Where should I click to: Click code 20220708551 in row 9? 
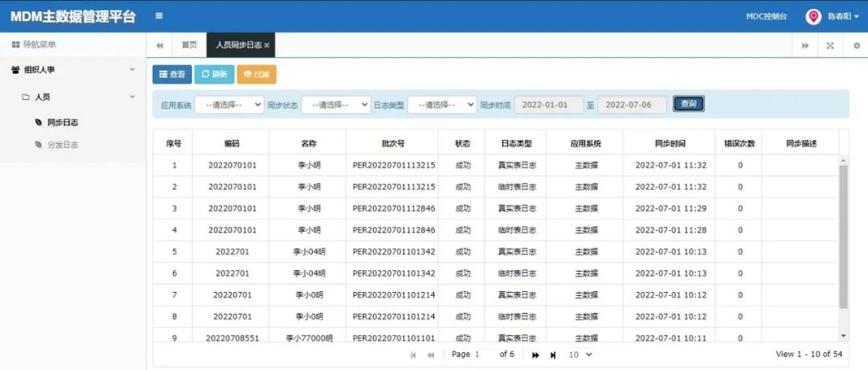(232, 338)
